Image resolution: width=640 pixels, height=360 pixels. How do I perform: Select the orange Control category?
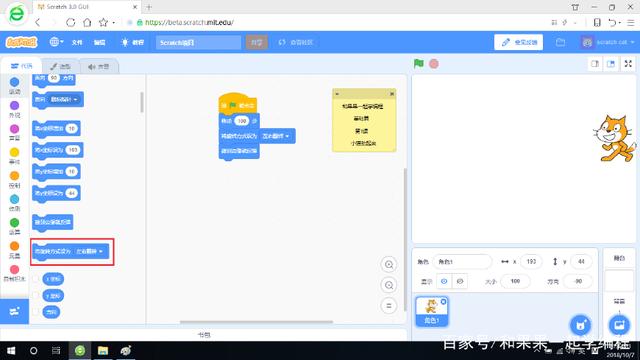tap(14, 180)
